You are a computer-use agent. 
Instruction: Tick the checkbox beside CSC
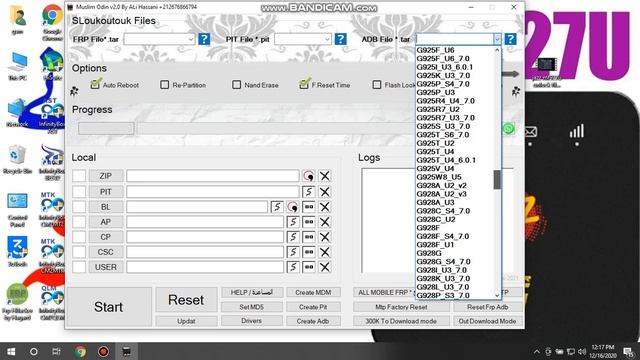click(x=79, y=252)
